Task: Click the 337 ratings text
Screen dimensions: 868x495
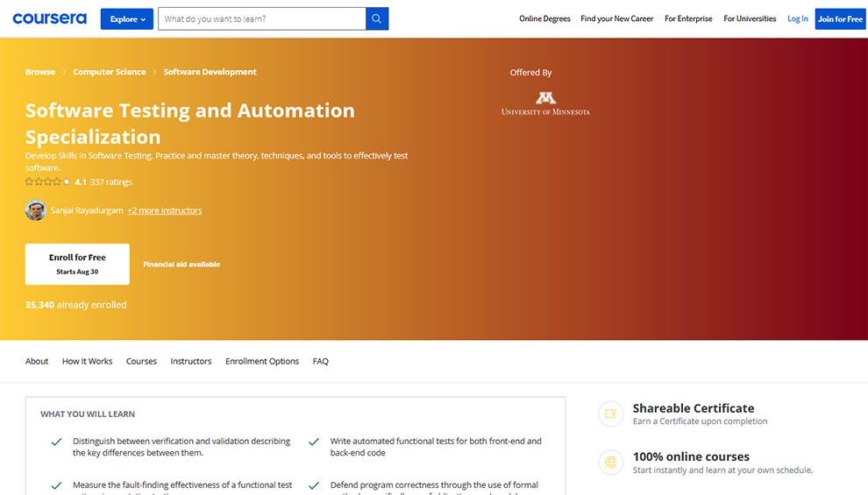Action: tap(110, 182)
